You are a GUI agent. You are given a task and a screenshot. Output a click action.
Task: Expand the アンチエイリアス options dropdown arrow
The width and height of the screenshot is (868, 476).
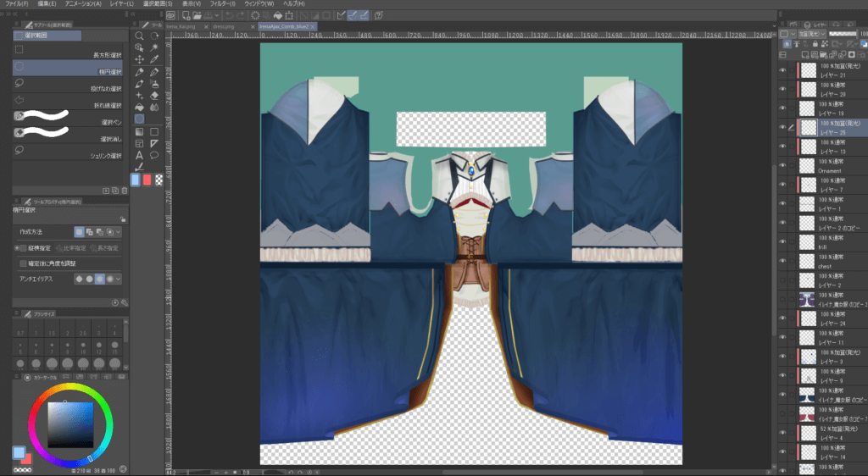pos(119,280)
